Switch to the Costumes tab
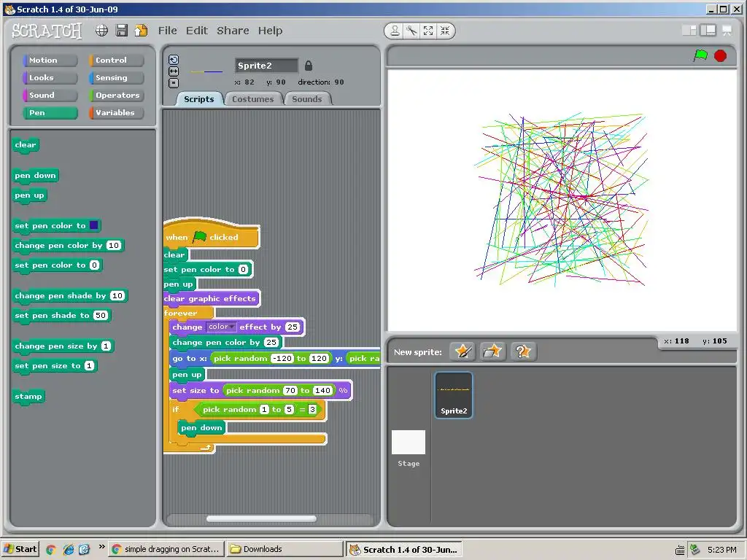Viewport: 747px width, 560px height. point(253,99)
